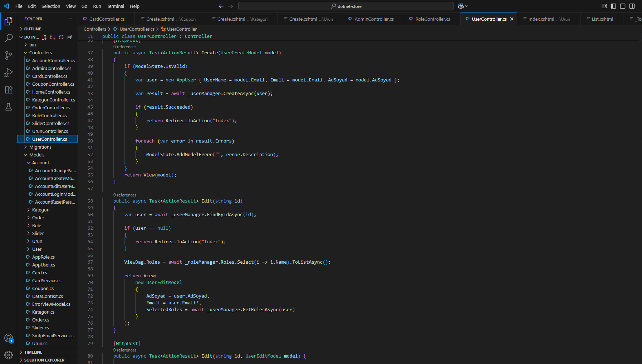Switch to the CardController.cs tab
Screen dimensions: 642x364
[x=106, y=19]
